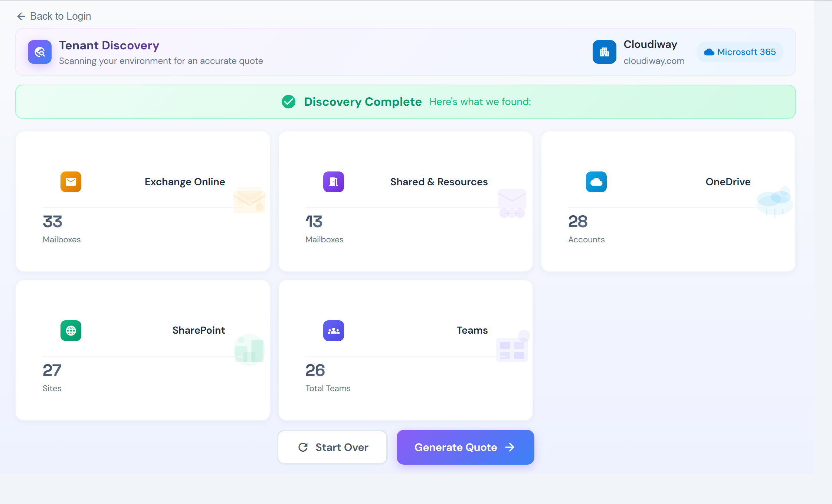The image size is (832, 504).
Task: Click the 'Here's what we found:' text
Action: (x=480, y=102)
